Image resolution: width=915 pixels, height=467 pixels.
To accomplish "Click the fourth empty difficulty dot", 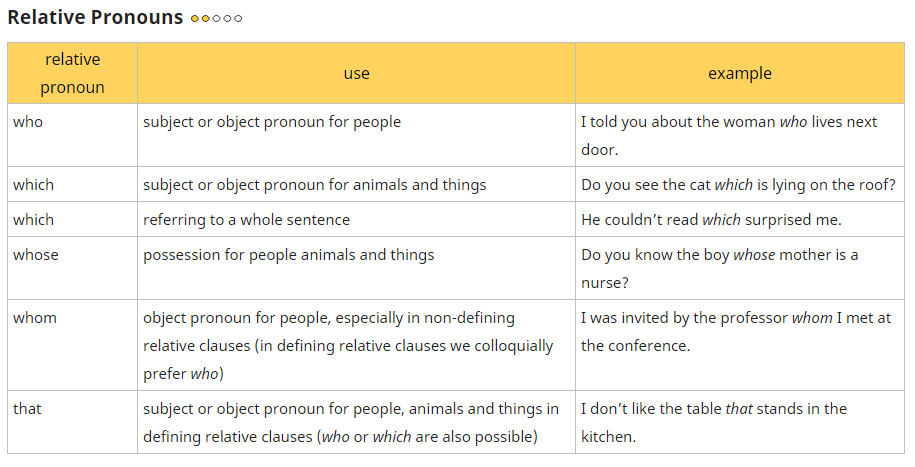I will [227, 19].
